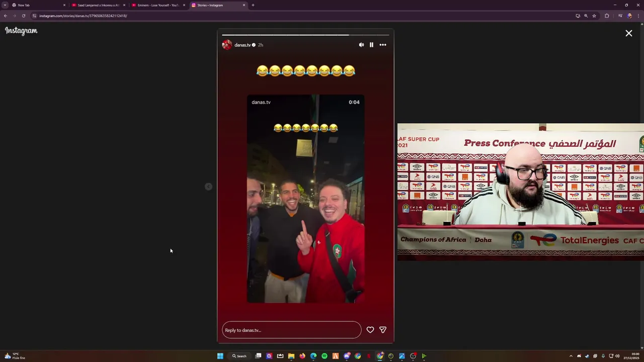The height and width of the screenshot is (362, 644).
Task: Close the story viewer with X
Action: [629, 33]
